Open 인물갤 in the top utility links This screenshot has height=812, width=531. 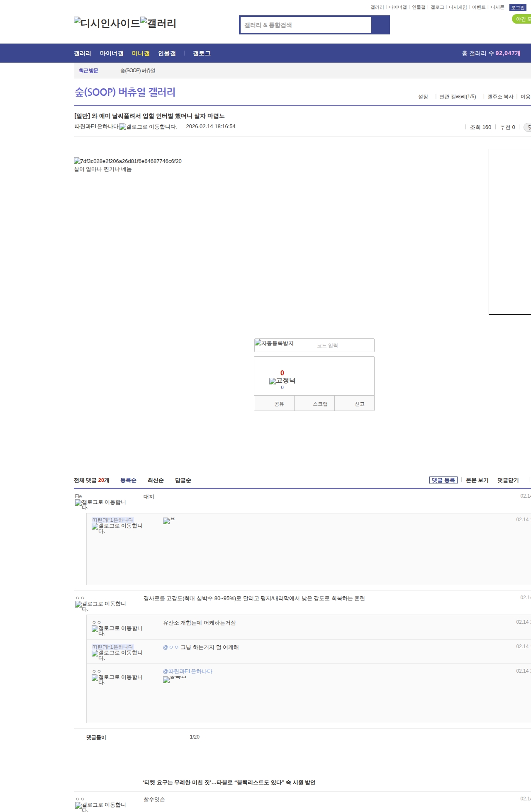click(419, 7)
